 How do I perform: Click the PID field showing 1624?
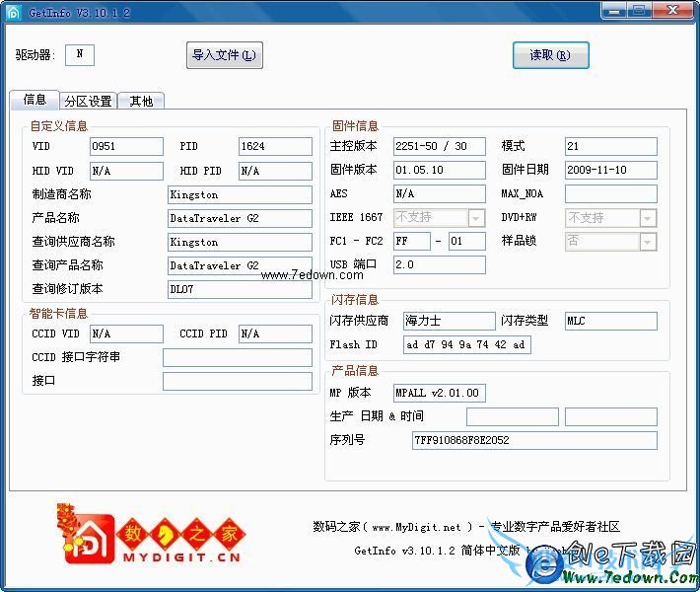pyautogui.click(x=275, y=147)
